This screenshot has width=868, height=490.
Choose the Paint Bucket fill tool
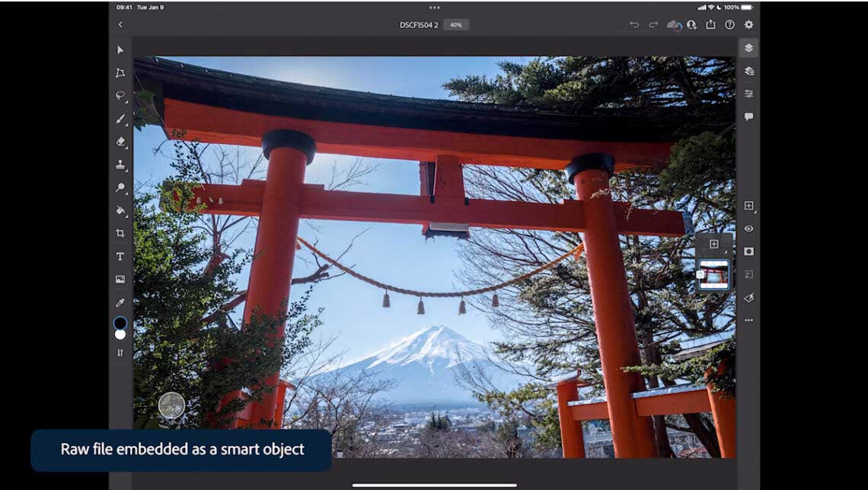coord(120,210)
